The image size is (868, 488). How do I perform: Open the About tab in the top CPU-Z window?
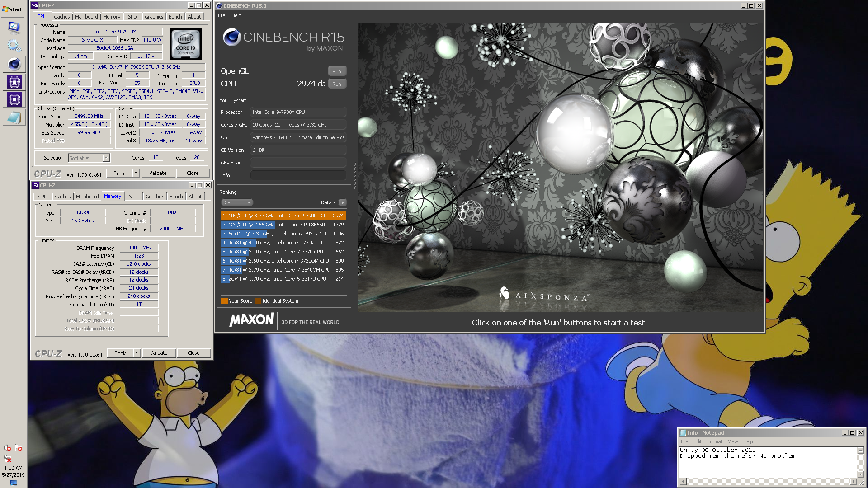click(x=194, y=17)
